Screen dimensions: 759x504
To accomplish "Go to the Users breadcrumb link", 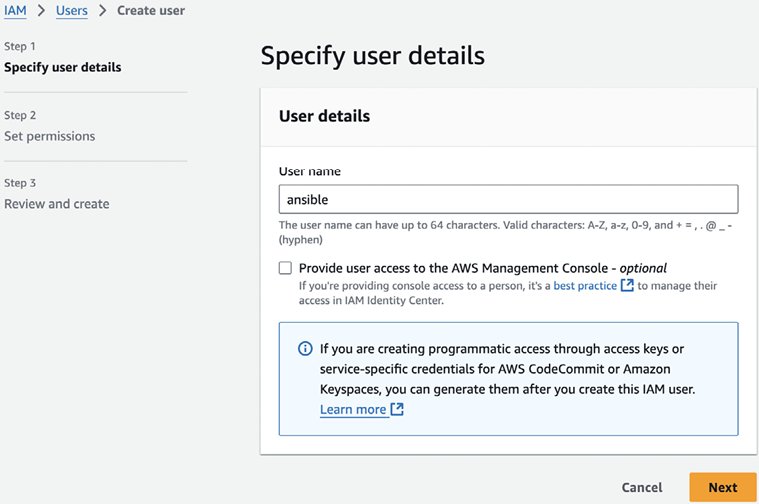I will 71,11.
